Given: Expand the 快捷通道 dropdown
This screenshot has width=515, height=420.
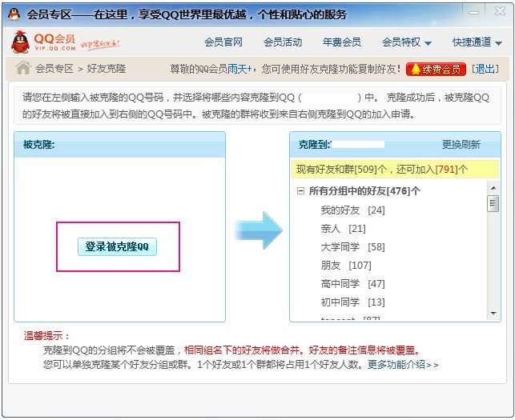Looking at the screenshot, I should point(477,42).
